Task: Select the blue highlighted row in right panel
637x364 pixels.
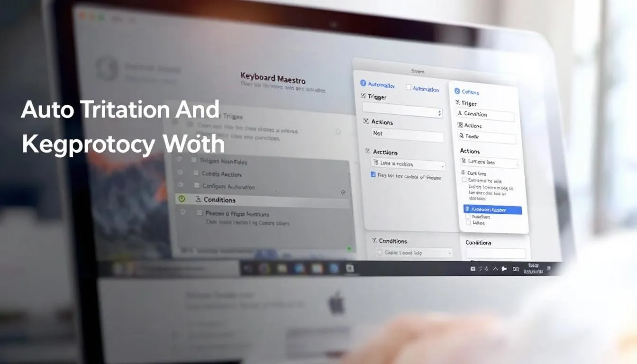Action: [x=492, y=209]
